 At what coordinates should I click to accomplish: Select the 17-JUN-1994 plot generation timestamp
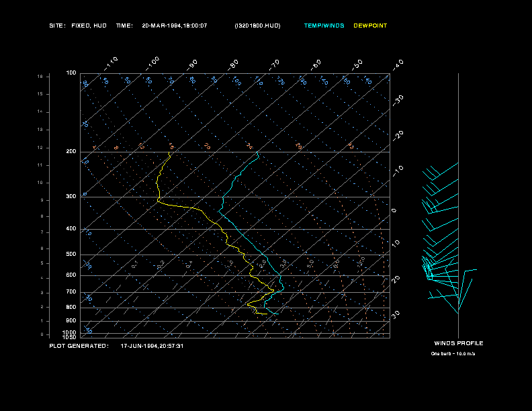pyautogui.click(x=152, y=346)
